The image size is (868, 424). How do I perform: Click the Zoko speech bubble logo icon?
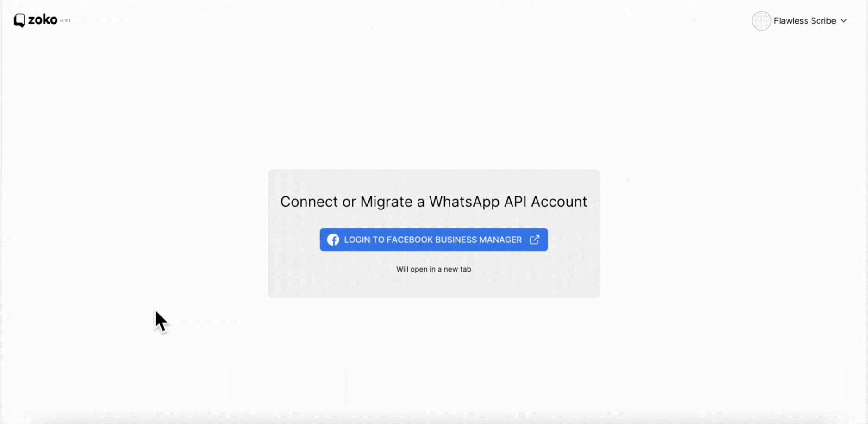19,20
